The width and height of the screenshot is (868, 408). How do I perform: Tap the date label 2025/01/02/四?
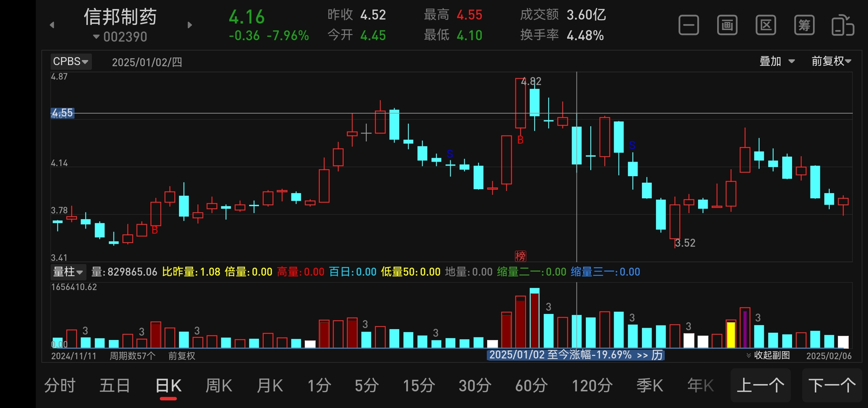147,62
